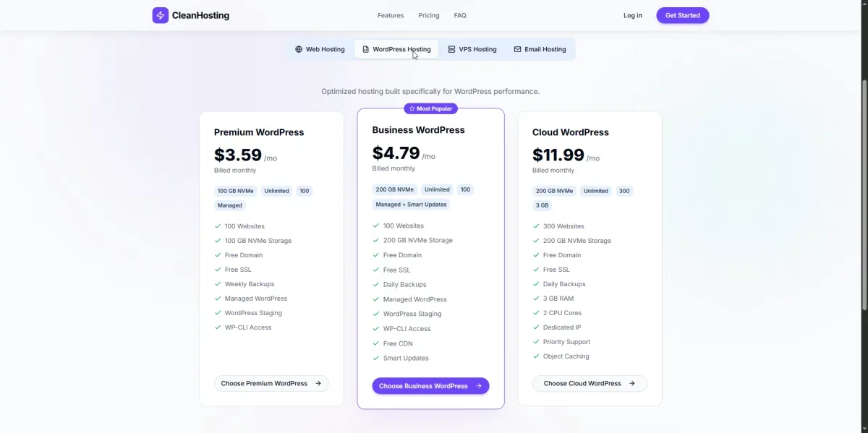Open the FAQ navigation link
Image resolution: width=868 pixels, height=433 pixels.
pyautogui.click(x=460, y=15)
